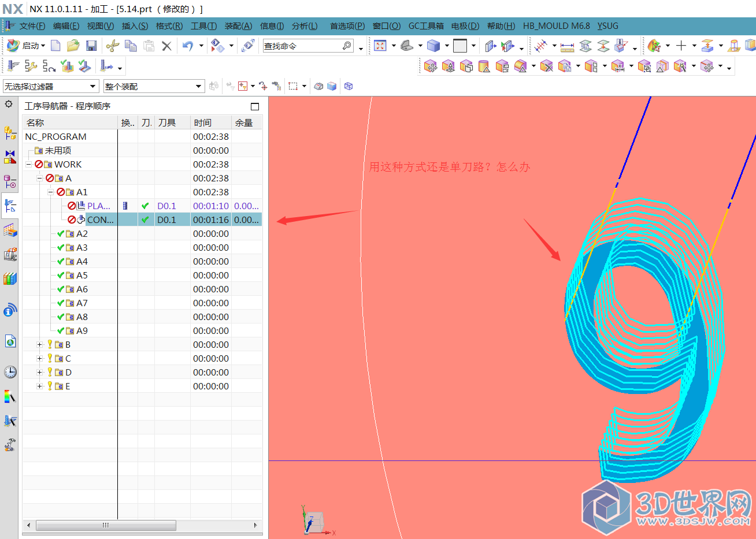Click the wireframe cube icon in selection bar
This screenshot has width=756, height=539.
coord(349,86)
